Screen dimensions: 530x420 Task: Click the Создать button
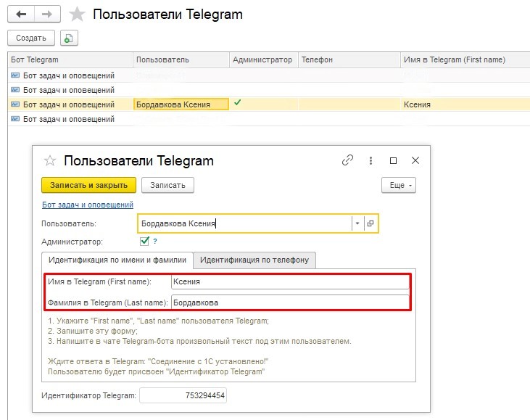[x=30, y=38]
